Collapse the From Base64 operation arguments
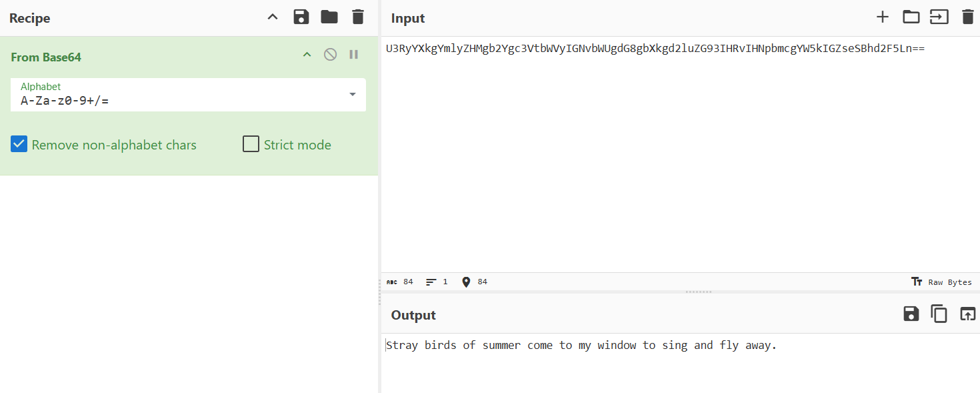980x393 pixels. coord(307,55)
